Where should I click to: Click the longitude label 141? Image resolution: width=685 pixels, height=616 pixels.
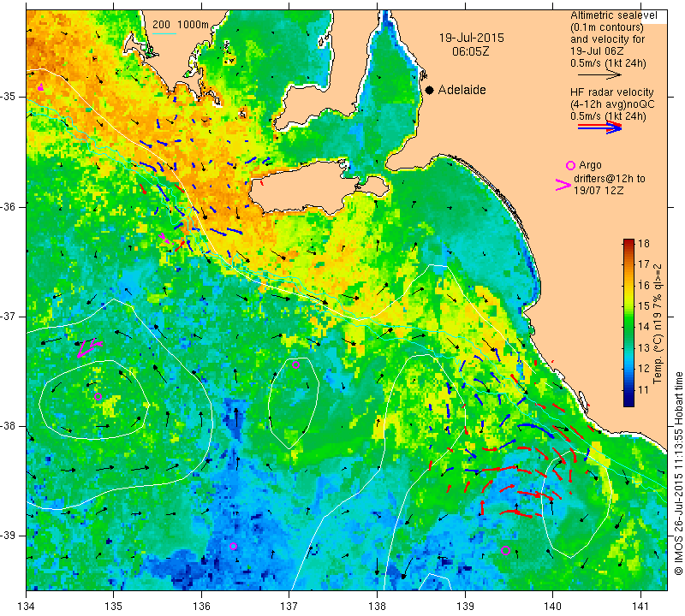click(640, 607)
